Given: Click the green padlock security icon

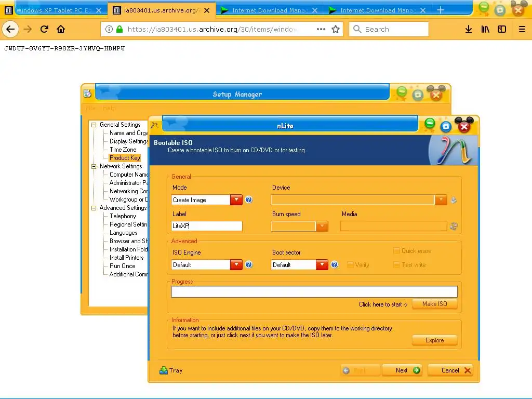Looking at the screenshot, I should (119, 29).
